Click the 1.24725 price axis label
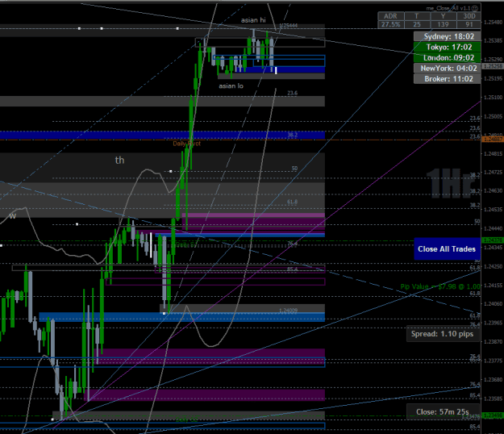Image resolution: width=504 pixels, height=434 pixels. coord(493,173)
